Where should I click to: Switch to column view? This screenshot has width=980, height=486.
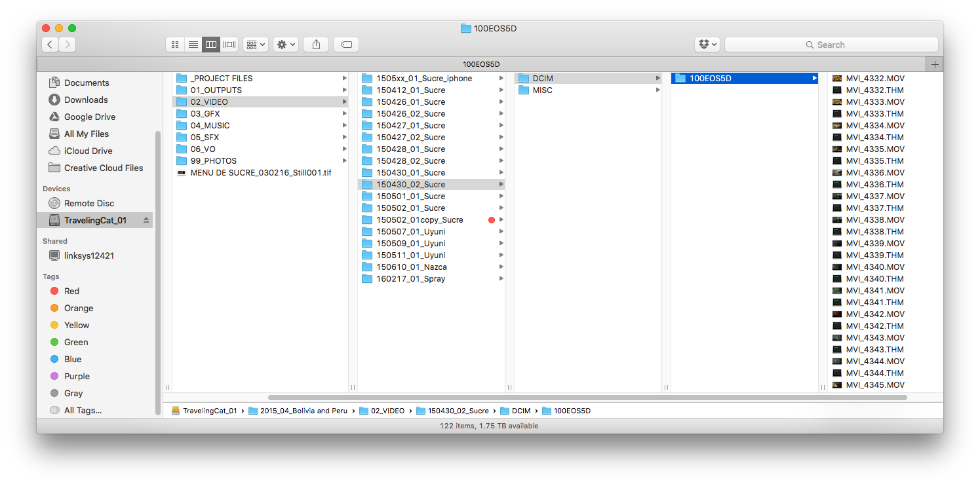[211, 45]
